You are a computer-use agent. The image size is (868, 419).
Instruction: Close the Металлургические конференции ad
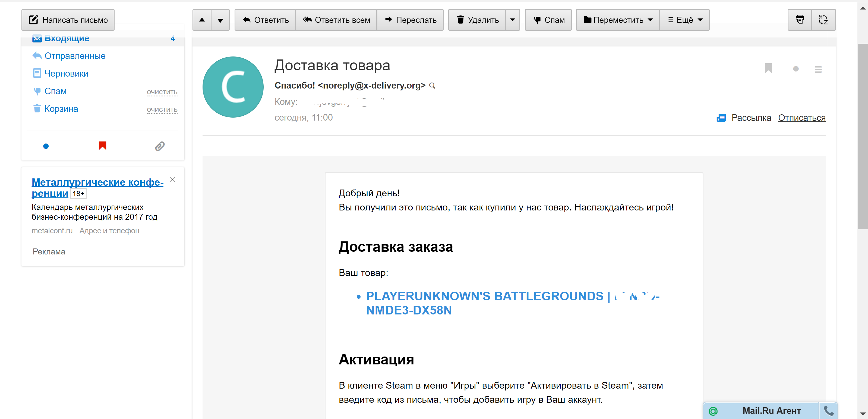tap(172, 180)
